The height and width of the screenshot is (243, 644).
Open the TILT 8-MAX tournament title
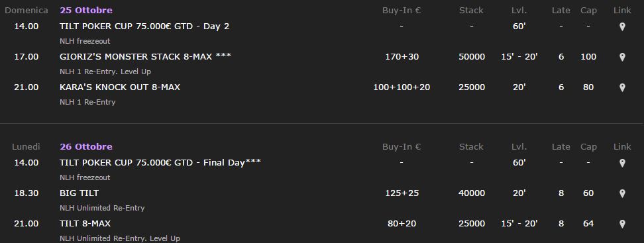pos(85,223)
